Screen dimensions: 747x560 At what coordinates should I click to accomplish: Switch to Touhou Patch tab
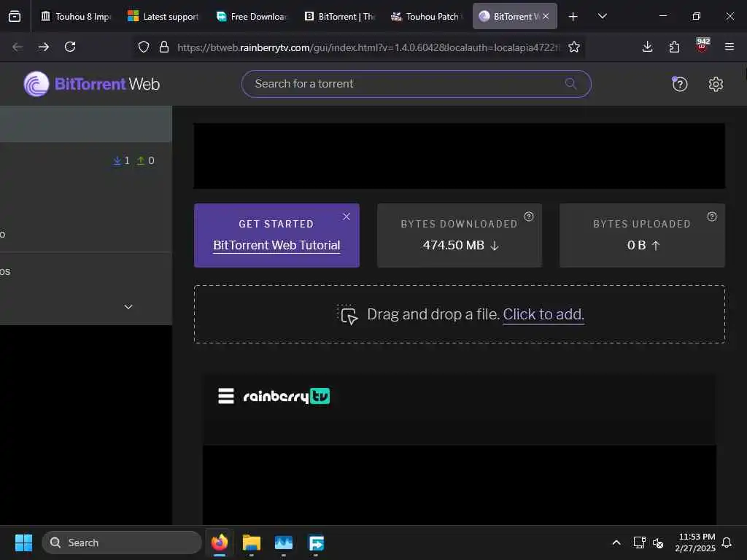[x=427, y=17]
